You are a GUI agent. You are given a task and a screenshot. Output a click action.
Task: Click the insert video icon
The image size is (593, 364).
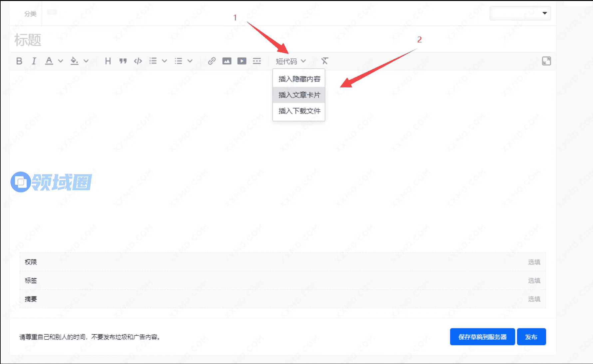tap(242, 61)
